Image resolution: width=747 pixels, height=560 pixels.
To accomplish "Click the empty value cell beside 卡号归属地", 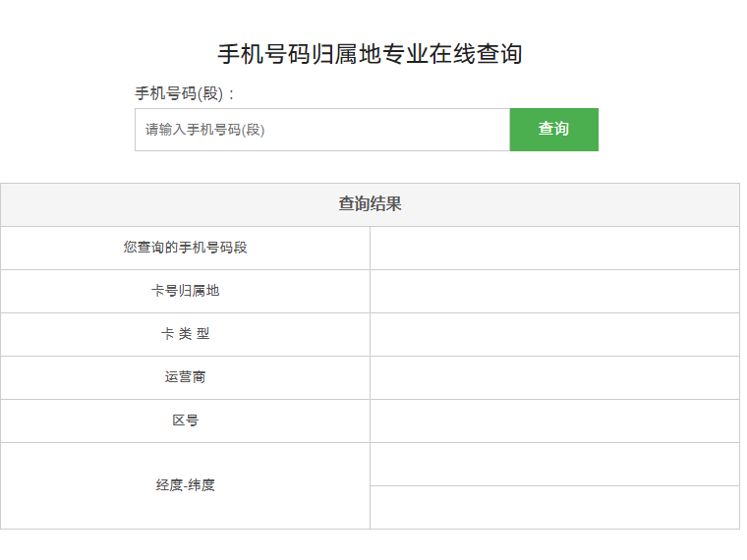I will click(555, 292).
